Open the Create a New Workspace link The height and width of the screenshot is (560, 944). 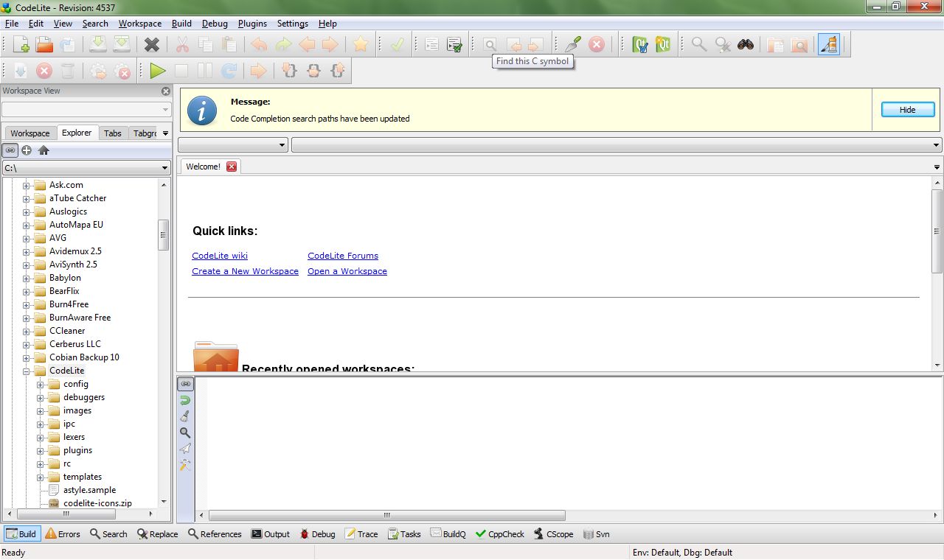[x=245, y=271]
